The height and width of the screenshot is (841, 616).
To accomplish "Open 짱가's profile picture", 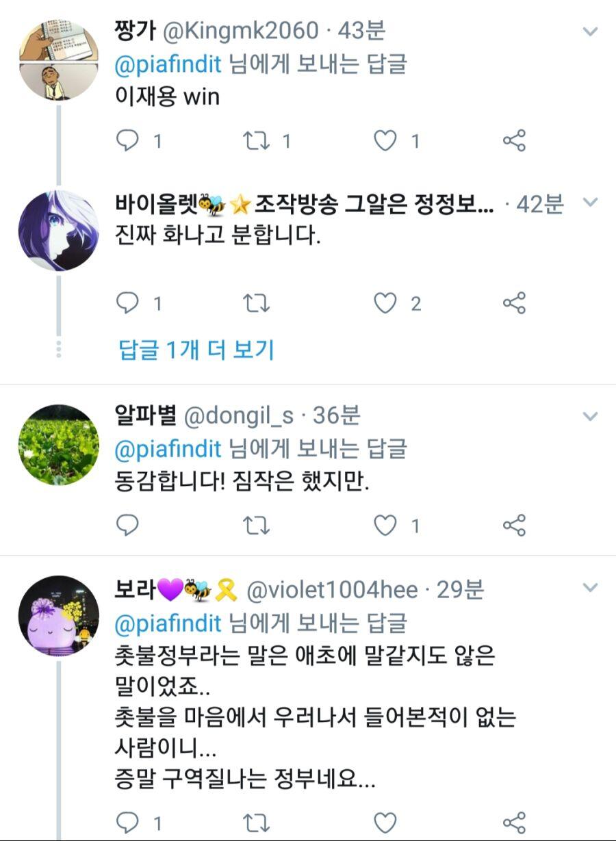I will click(58, 60).
